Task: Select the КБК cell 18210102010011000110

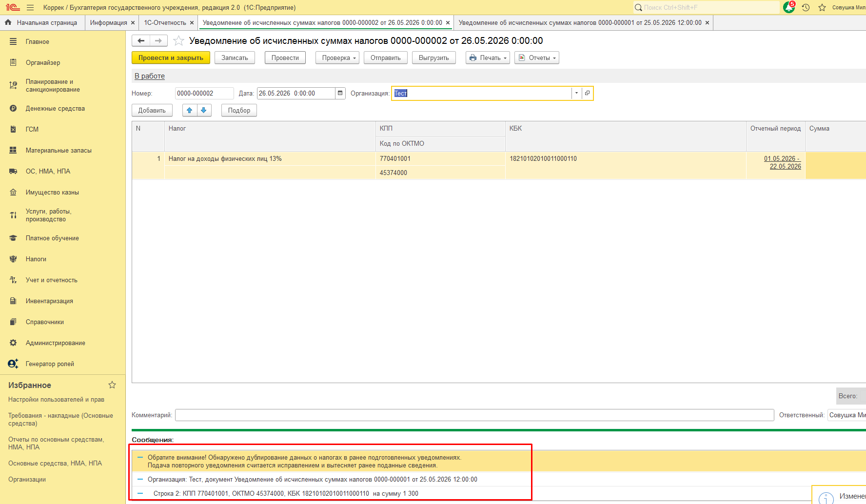Action: point(626,165)
